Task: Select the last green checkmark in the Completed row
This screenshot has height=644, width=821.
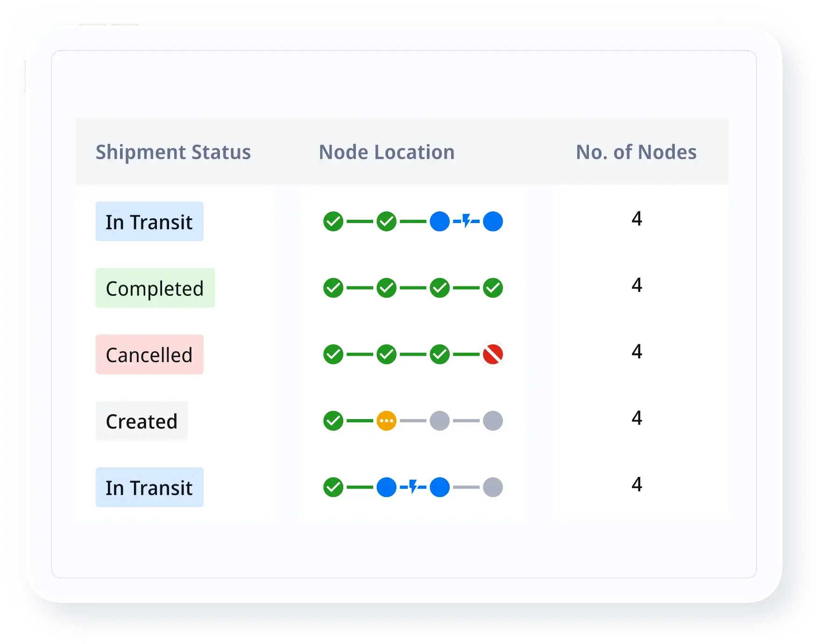Action: (493, 288)
